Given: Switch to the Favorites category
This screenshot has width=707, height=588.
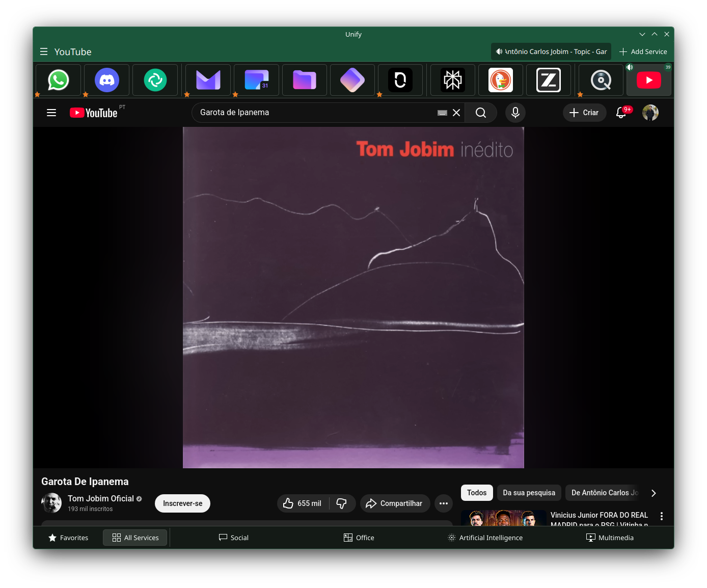Looking at the screenshot, I should 68,538.
